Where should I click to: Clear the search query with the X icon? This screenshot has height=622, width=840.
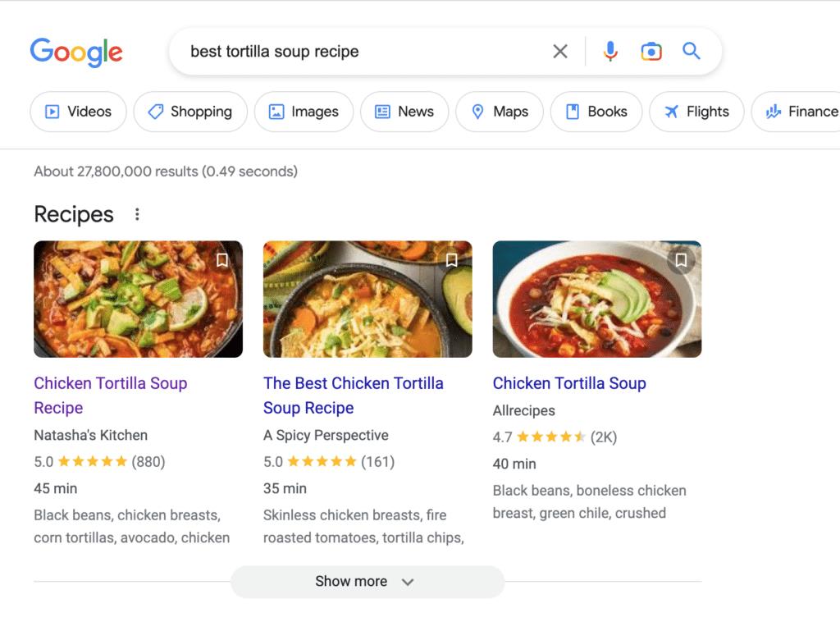[x=560, y=51]
